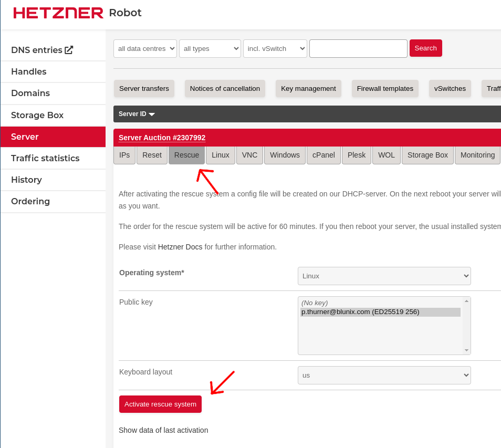The image size is (501, 448).
Task: Open the Windows installation tab
Action: (285, 155)
